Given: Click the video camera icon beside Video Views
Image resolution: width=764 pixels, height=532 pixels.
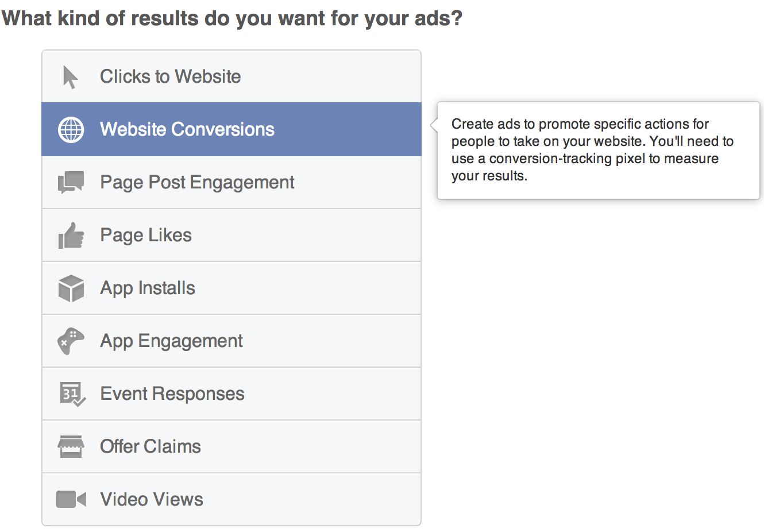Looking at the screenshot, I should [x=71, y=499].
